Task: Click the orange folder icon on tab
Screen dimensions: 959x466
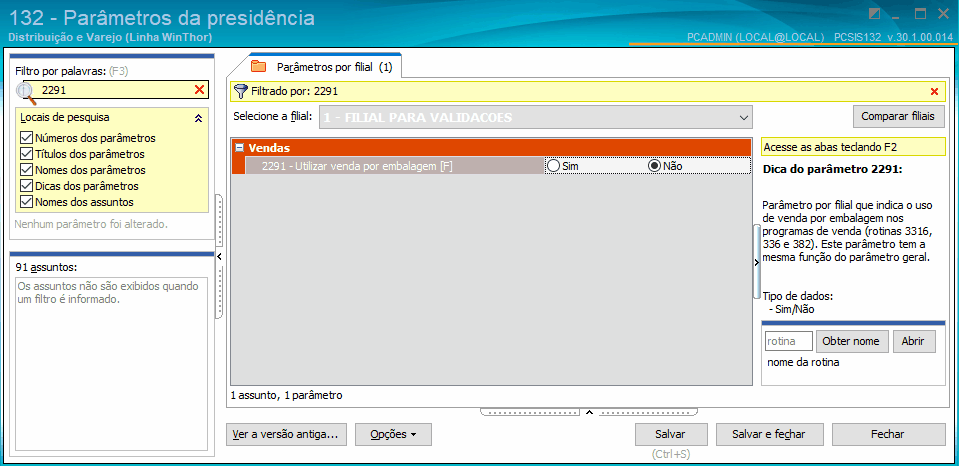Action: tap(259, 67)
